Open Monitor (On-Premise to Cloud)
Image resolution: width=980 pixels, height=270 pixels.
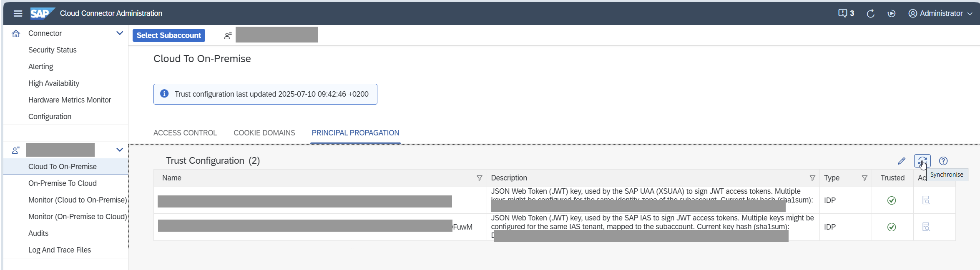(78, 217)
